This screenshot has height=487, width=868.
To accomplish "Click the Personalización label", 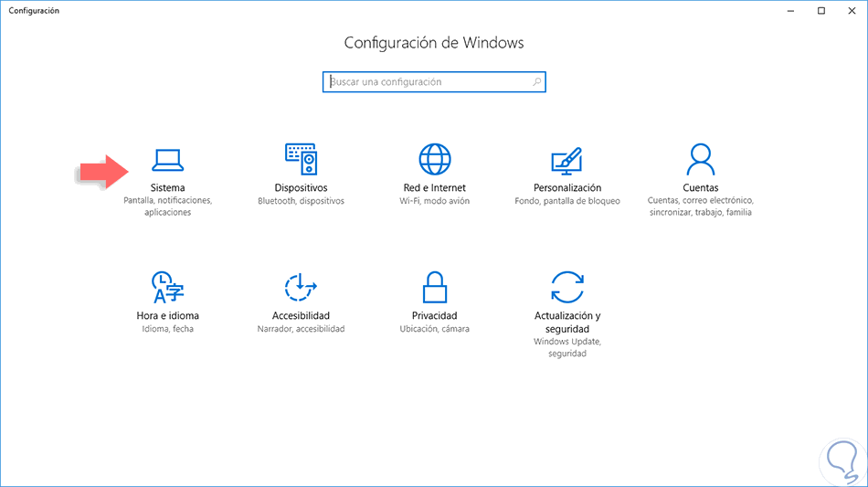I will pyautogui.click(x=566, y=187).
